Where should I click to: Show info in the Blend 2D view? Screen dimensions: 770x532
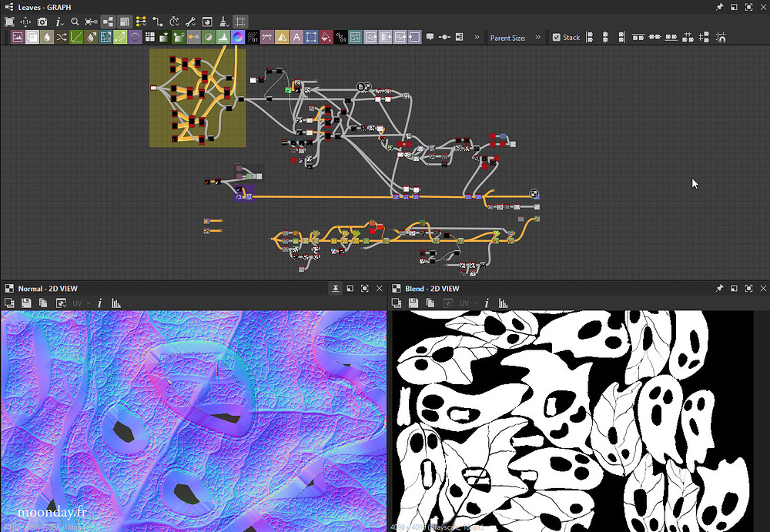coord(487,303)
